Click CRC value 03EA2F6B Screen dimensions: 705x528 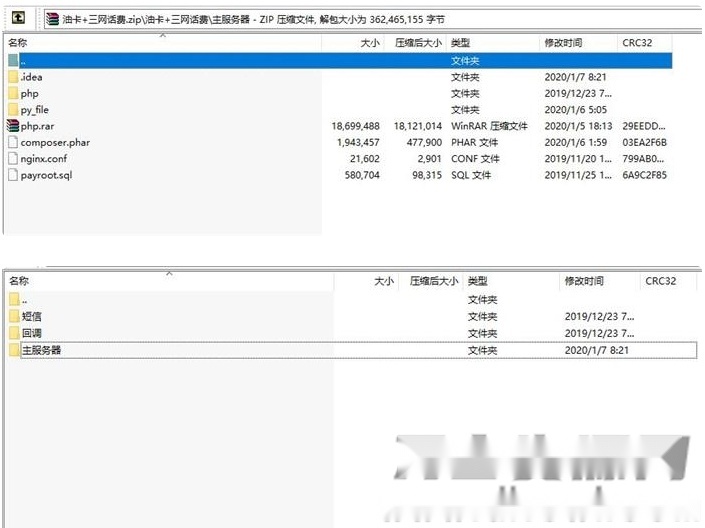(x=644, y=143)
